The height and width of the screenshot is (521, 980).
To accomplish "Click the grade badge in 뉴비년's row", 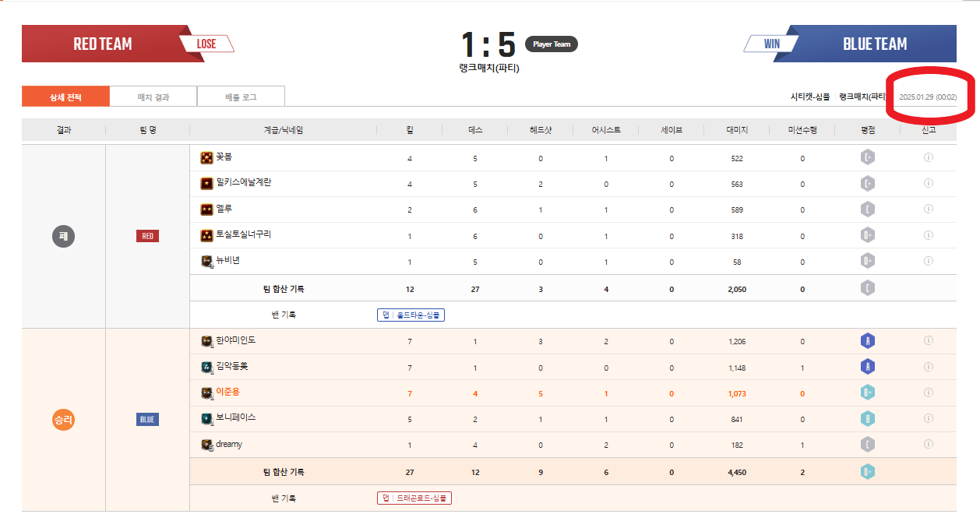I will pos(867,261).
